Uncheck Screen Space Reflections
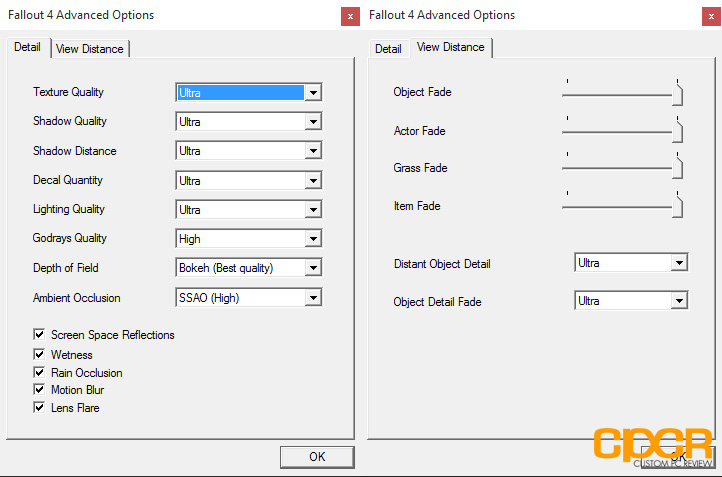 39,334
